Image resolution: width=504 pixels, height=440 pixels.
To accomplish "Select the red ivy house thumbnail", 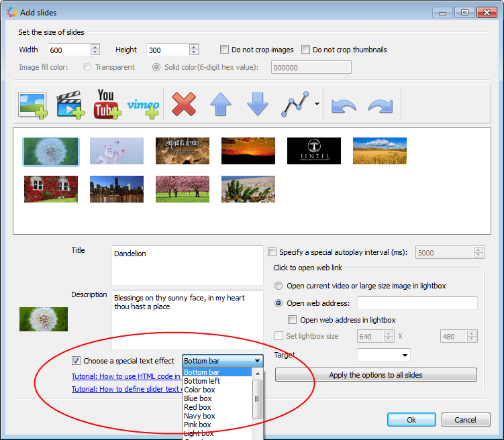I will click(51, 189).
